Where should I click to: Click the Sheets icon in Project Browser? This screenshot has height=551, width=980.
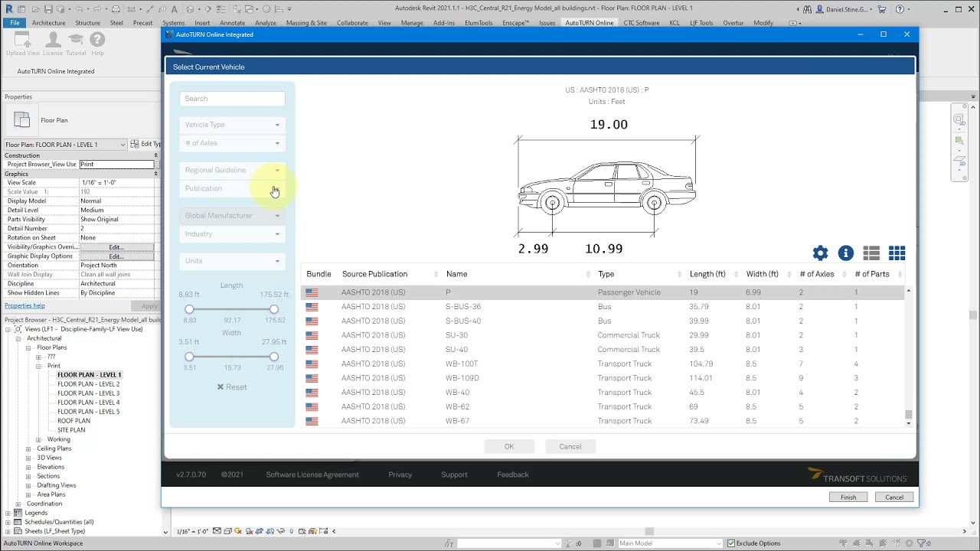tap(19, 531)
